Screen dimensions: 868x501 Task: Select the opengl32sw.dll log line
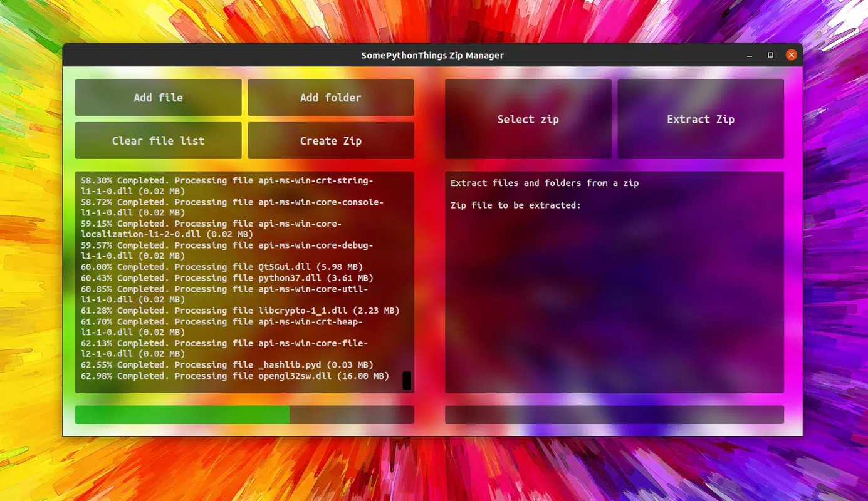[x=235, y=376]
